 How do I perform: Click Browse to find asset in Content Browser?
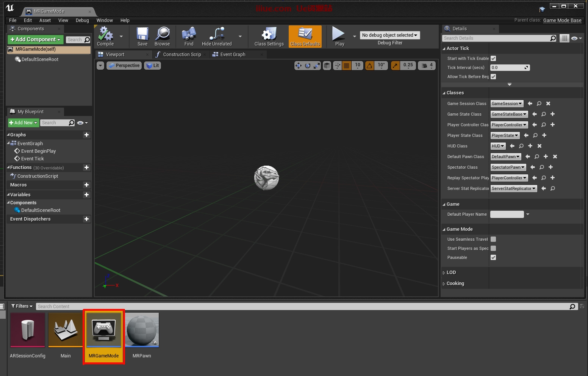pyautogui.click(x=163, y=34)
